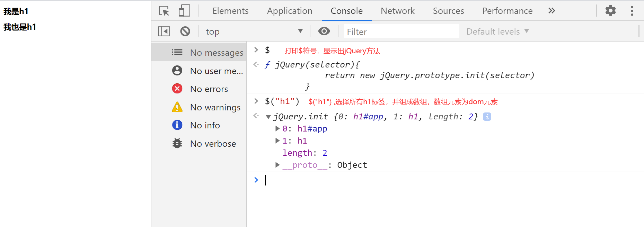Select the No verbose bug icon
Image resolution: width=644 pixels, height=227 pixels.
[177, 143]
